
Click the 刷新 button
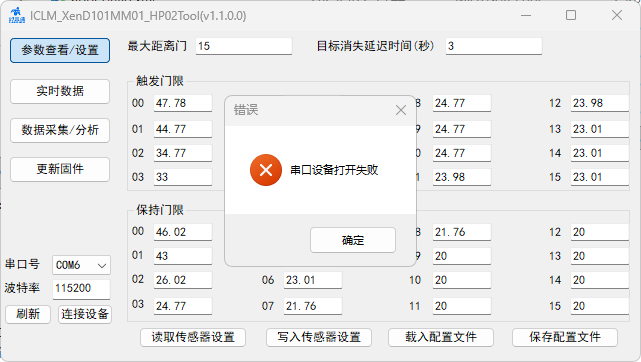[28, 314]
